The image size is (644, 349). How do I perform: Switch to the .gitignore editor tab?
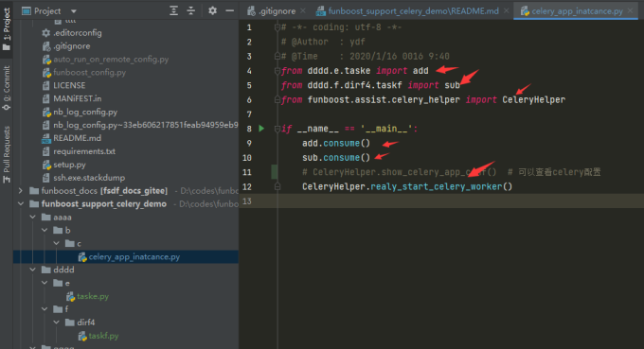(276, 11)
